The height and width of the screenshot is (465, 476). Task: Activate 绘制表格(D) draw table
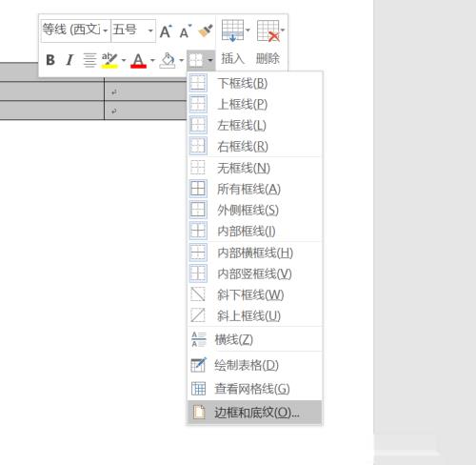[255, 365]
